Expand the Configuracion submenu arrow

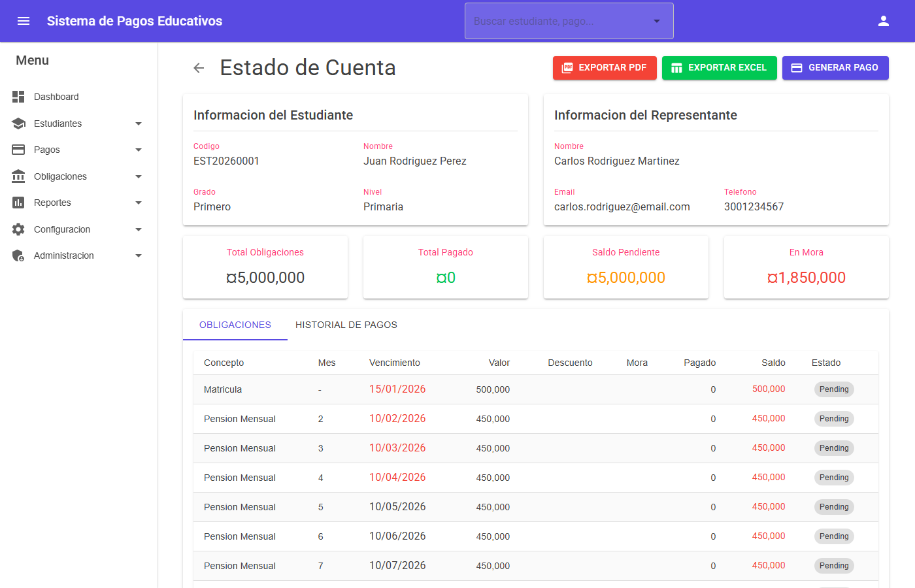point(139,229)
